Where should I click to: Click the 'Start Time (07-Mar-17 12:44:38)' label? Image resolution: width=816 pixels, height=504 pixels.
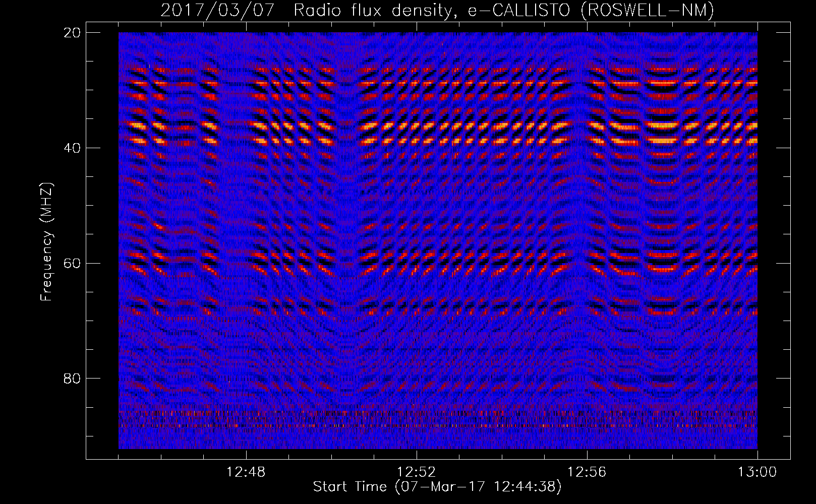[x=437, y=487]
